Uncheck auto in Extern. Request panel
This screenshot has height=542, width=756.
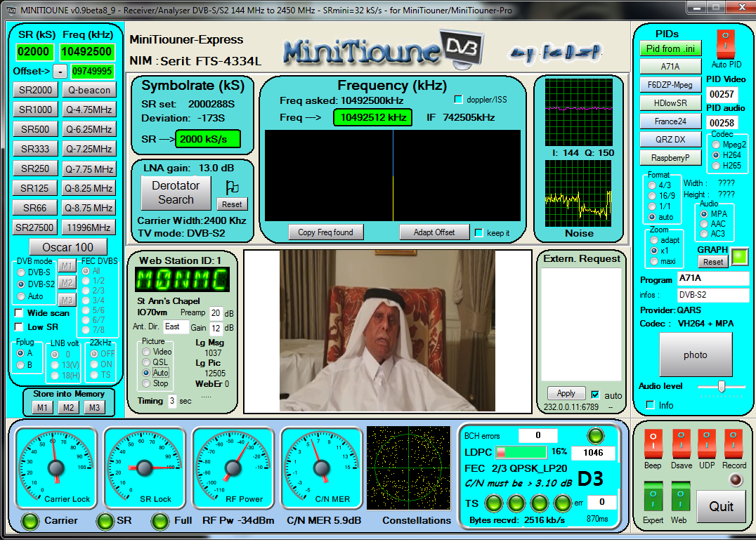tap(595, 395)
